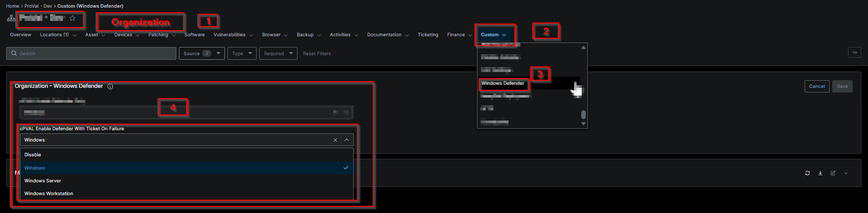Choose the Windows Workstation option

click(187, 194)
